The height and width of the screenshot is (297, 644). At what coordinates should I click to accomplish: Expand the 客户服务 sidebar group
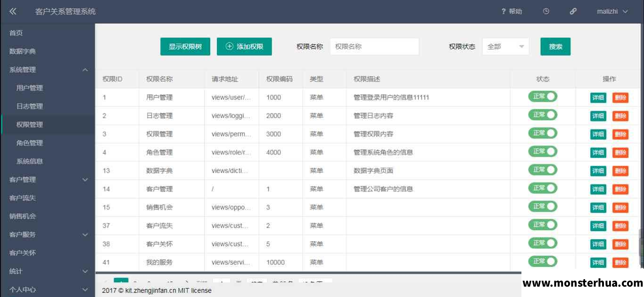[x=47, y=235]
